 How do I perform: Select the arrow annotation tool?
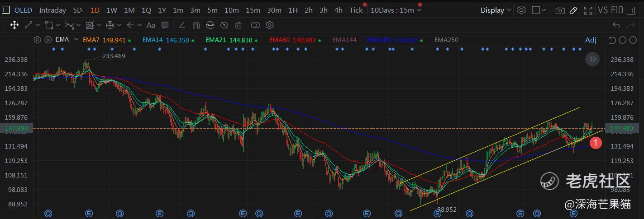point(130,25)
